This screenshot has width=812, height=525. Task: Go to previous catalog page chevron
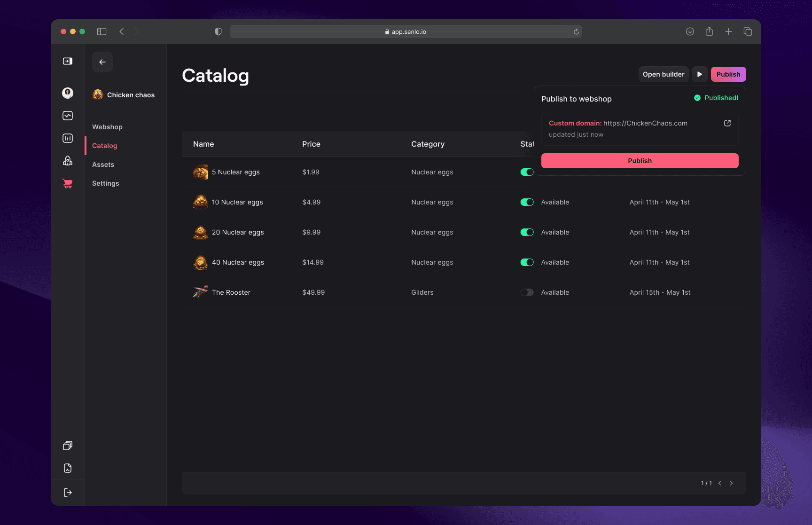tap(719, 483)
